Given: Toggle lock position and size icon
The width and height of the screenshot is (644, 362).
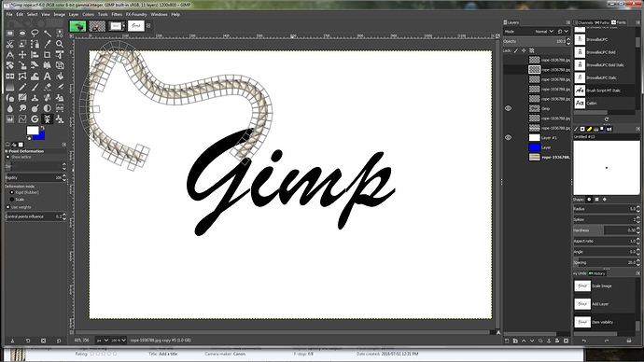Looking at the screenshot, I should [x=524, y=51].
